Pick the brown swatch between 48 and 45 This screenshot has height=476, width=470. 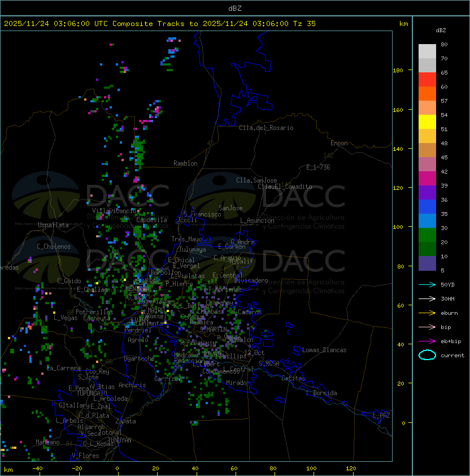(x=427, y=150)
